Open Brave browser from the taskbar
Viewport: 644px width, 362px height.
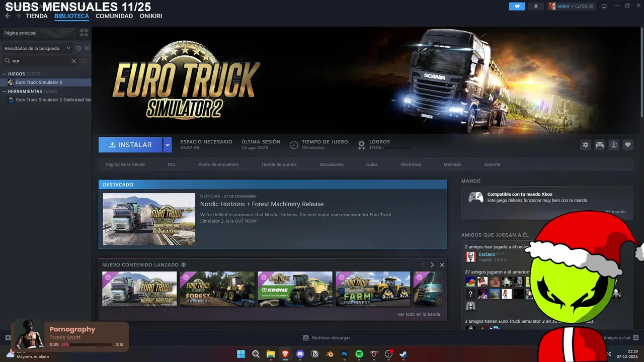[285, 354]
